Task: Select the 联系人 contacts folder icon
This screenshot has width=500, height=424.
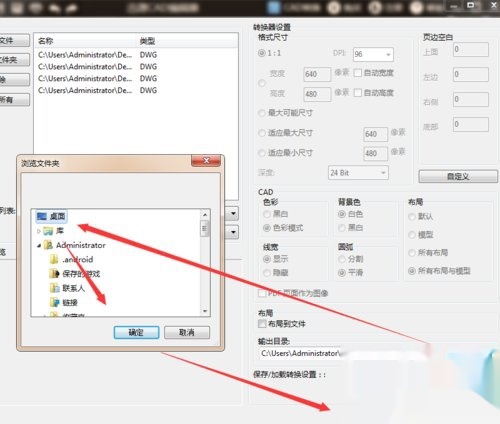Action: click(54, 288)
